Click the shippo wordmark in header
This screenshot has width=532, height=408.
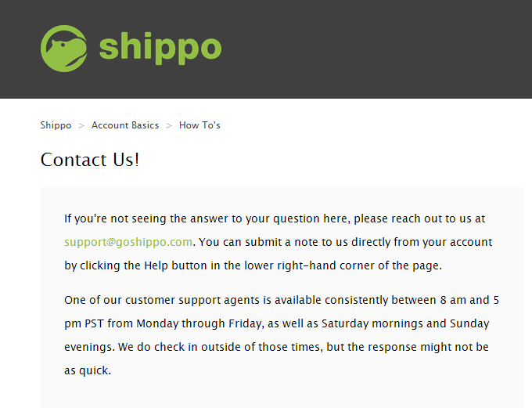(160, 49)
